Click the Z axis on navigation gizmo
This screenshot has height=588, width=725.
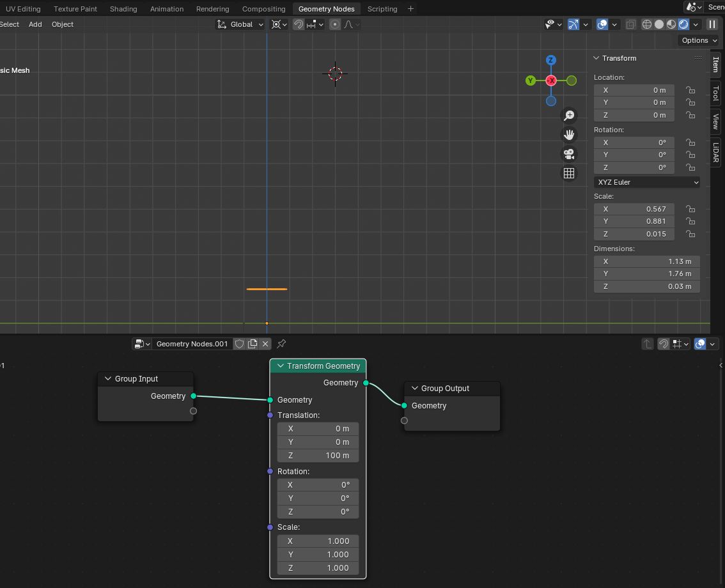(x=550, y=60)
